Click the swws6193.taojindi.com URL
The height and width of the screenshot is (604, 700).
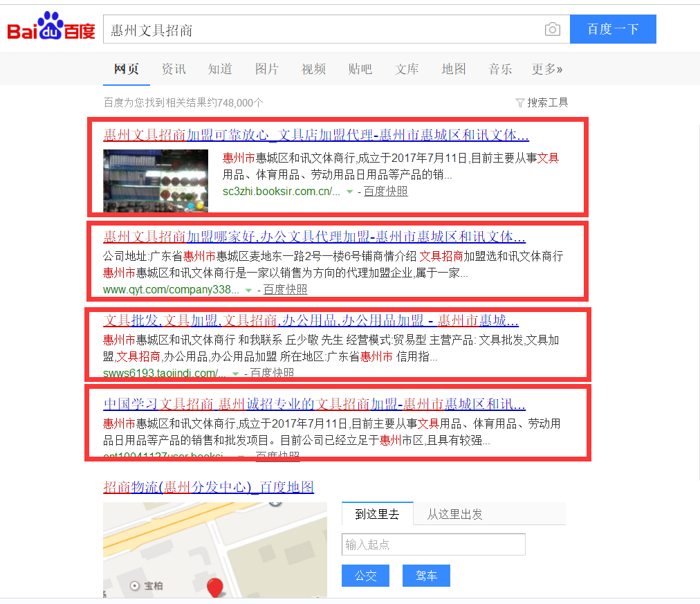pyautogui.click(x=165, y=373)
